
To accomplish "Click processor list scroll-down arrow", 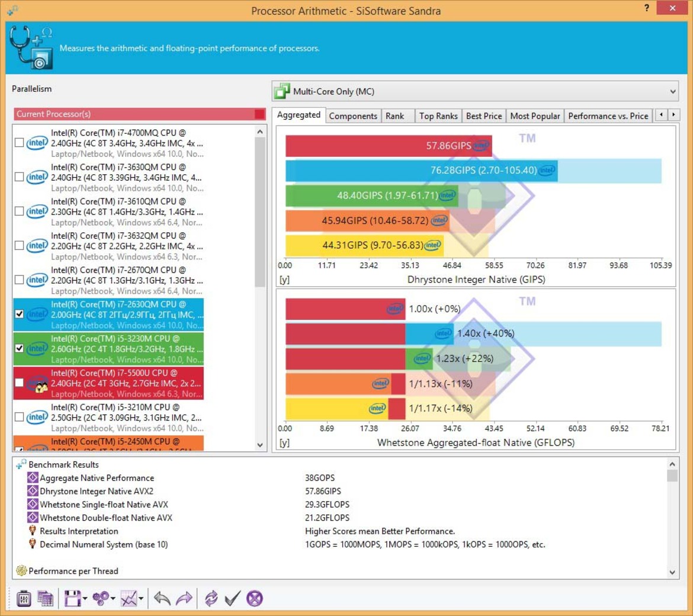I will point(260,445).
